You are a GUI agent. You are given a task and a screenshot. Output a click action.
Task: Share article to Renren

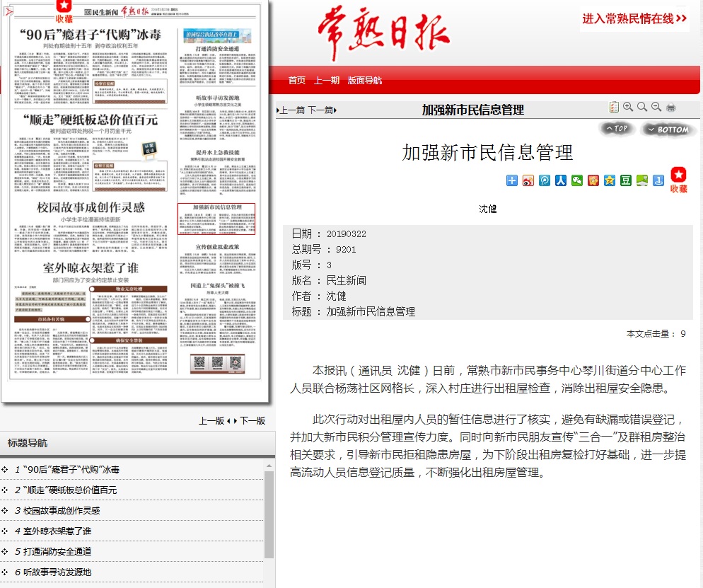tap(560, 180)
